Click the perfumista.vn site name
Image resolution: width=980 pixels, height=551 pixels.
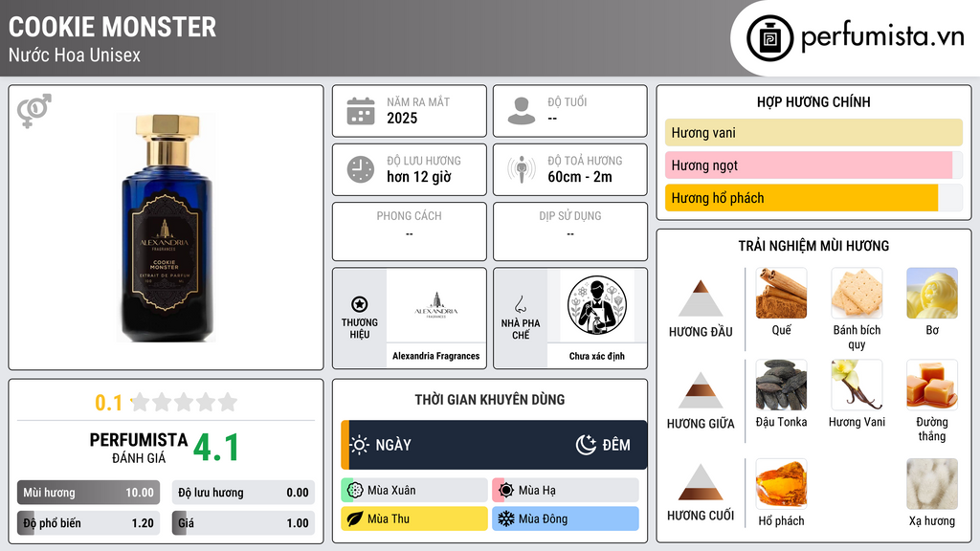tap(882, 36)
